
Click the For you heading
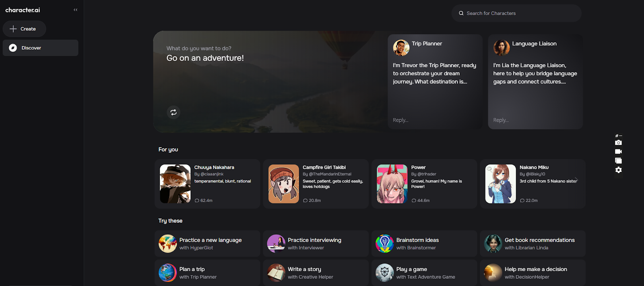[x=168, y=149]
